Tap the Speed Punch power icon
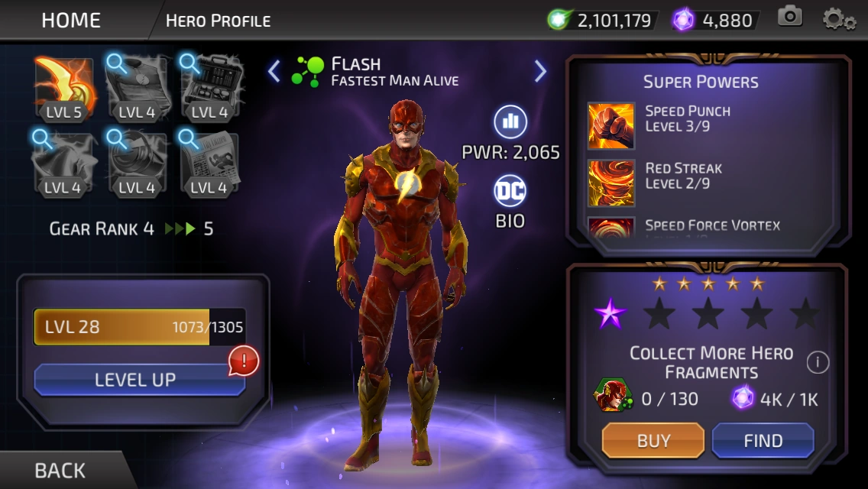868x489 pixels. [611, 126]
